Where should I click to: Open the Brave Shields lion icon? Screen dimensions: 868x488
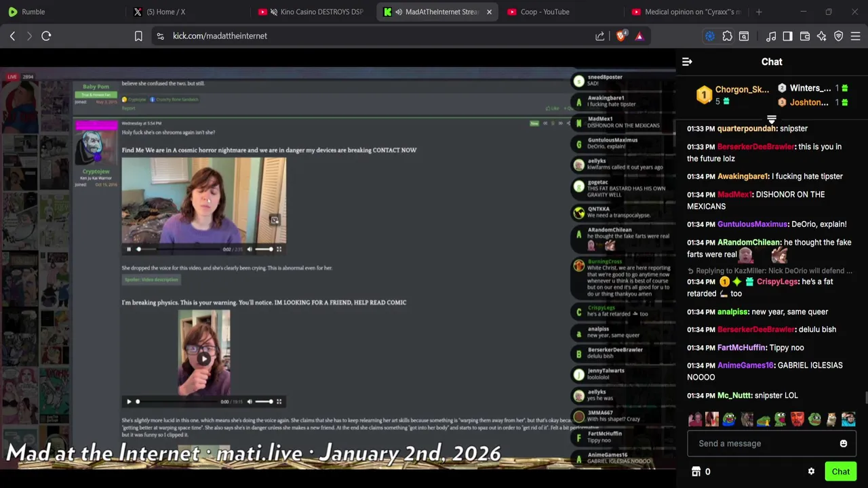621,36
